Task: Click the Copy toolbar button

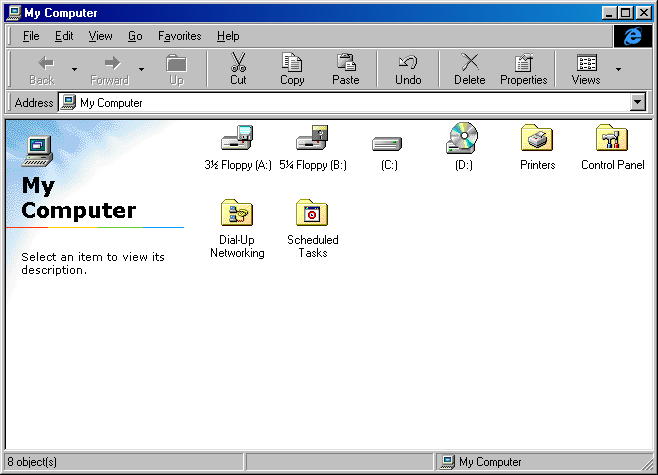Action: click(x=292, y=69)
